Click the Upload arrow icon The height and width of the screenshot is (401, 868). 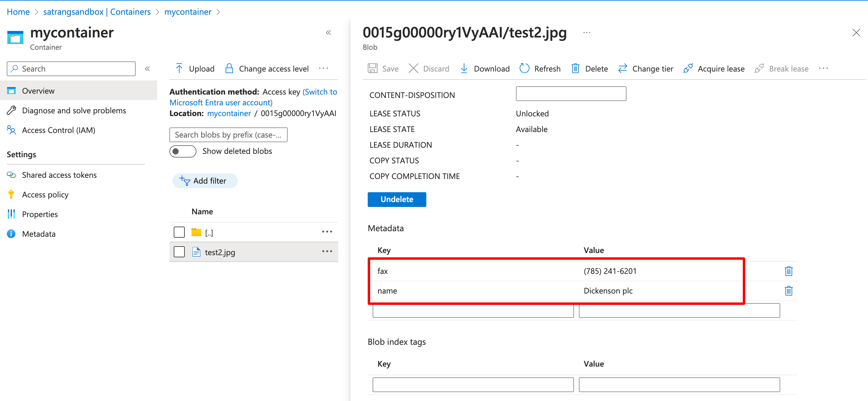[179, 68]
